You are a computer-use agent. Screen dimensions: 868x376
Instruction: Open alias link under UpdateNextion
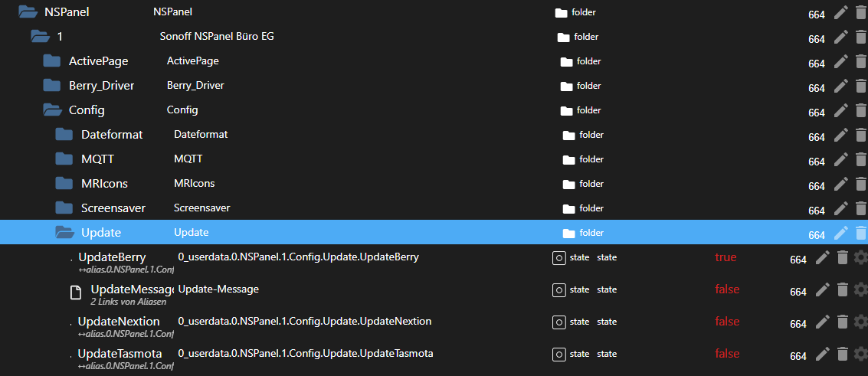[126, 334]
